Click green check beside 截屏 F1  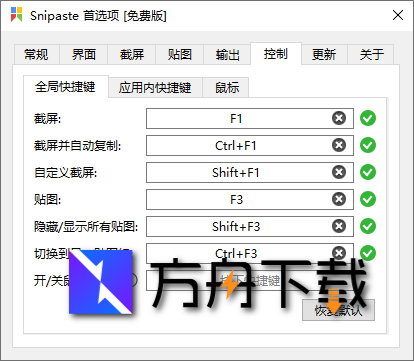coord(368,118)
